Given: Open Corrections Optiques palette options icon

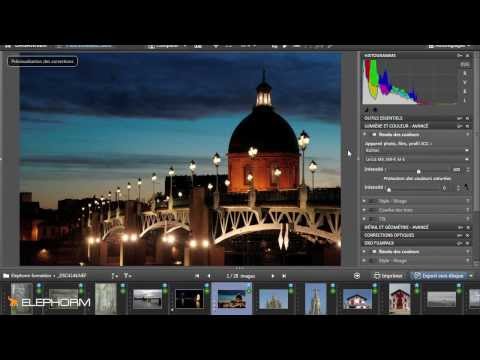Looking at the screenshot, I should 460,235.
